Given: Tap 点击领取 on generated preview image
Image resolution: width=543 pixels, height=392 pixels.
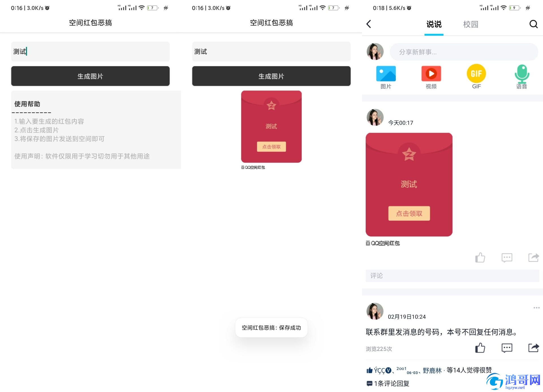Looking at the screenshot, I should click(271, 147).
